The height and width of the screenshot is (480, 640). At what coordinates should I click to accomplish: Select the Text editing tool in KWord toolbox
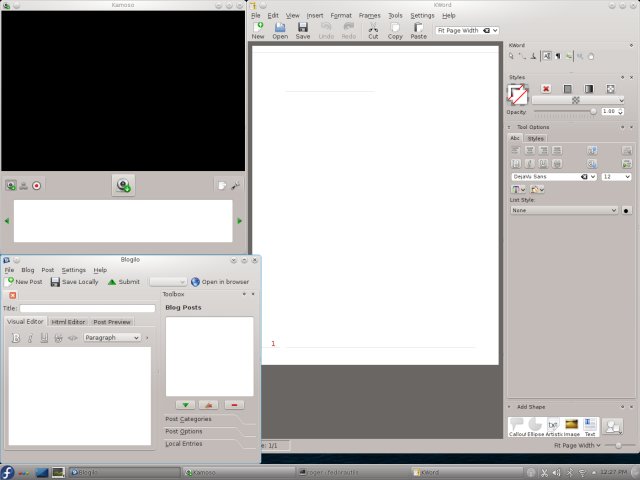[x=547, y=56]
